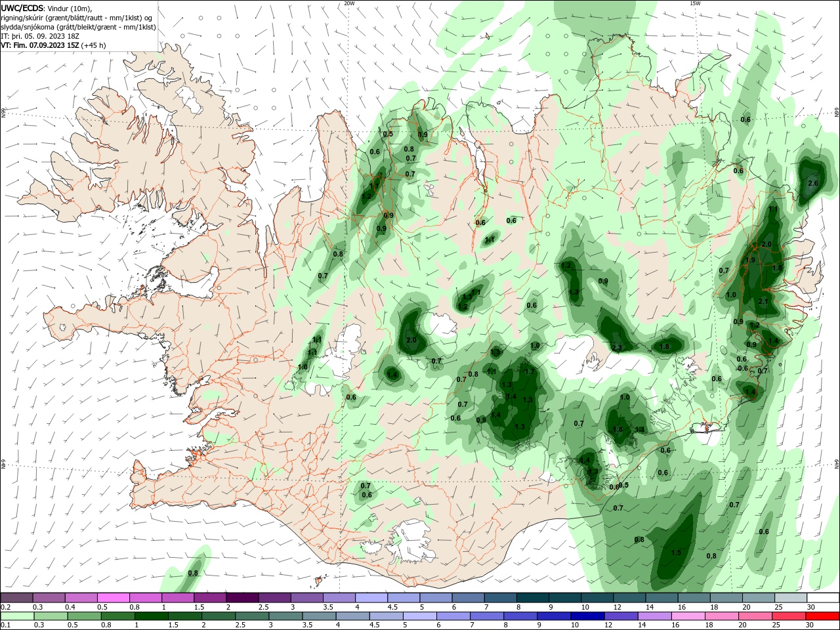Click the light gray 25 sleet swatch
840x630 pixels.
pos(791,597)
